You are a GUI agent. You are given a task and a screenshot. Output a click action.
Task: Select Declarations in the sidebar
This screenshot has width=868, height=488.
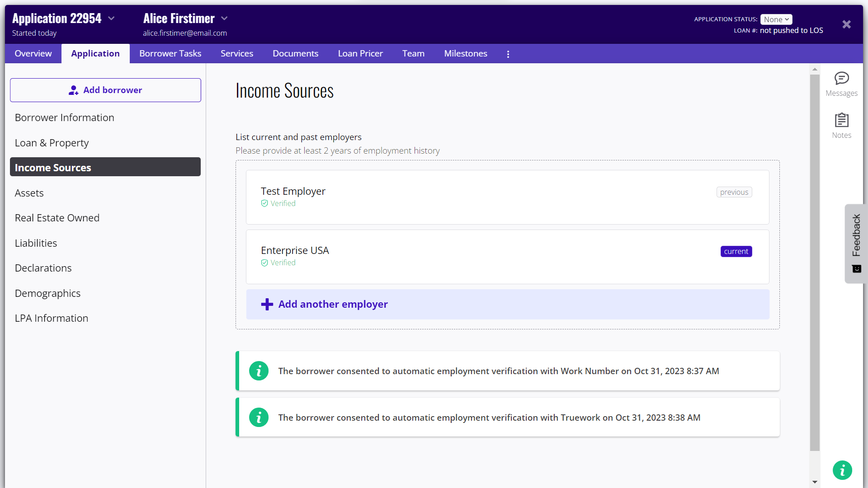click(x=43, y=268)
